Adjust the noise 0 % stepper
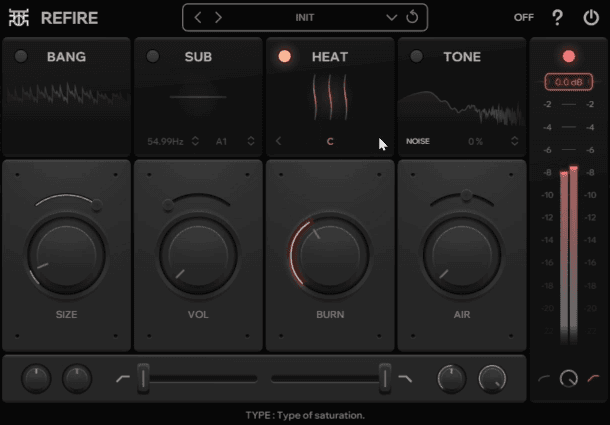Viewport: 610px width, 425px height. point(515,141)
